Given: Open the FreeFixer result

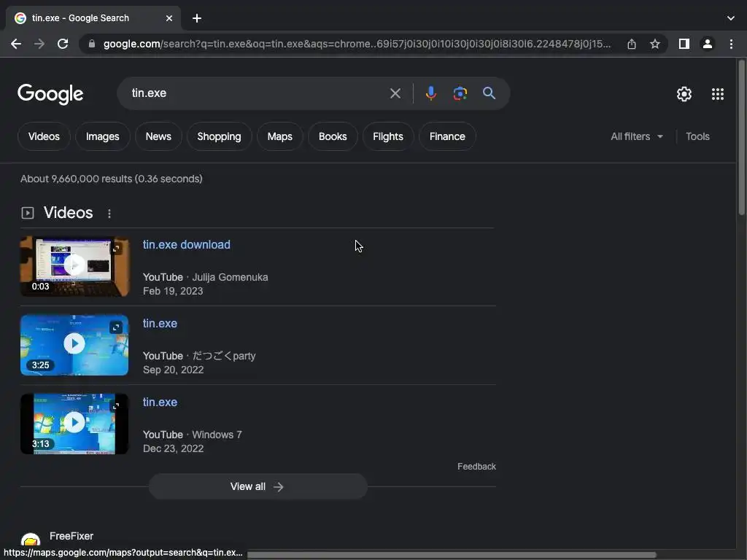Looking at the screenshot, I should (71, 536).
